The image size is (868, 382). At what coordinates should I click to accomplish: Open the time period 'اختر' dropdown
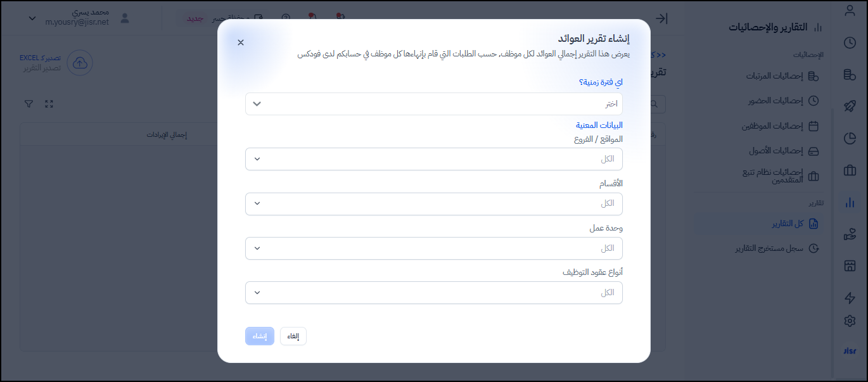tap(433, 104)
